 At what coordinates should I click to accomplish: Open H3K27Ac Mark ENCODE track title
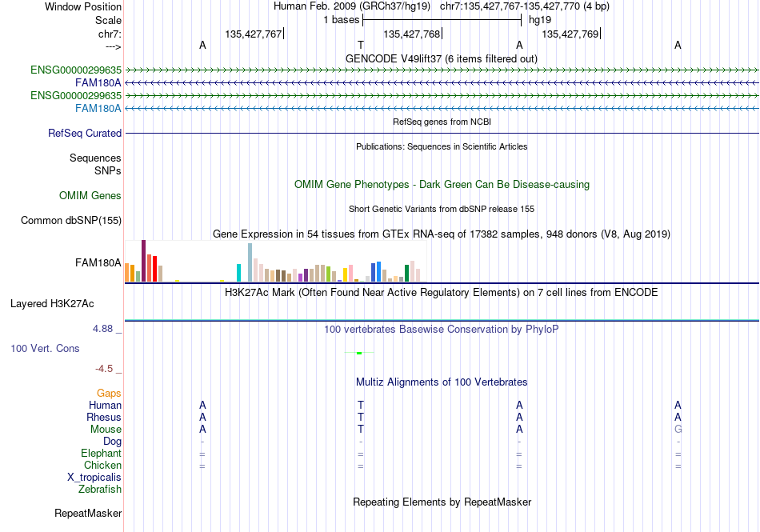point(442,292)
